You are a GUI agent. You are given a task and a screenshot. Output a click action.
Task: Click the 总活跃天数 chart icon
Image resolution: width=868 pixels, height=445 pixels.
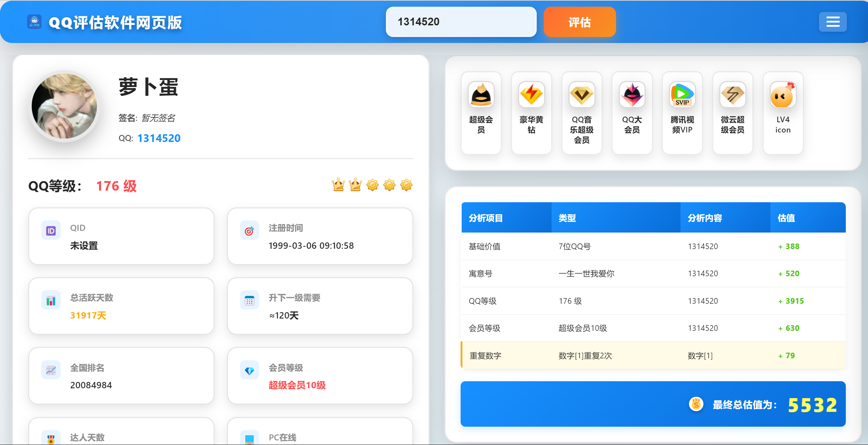pyautogui.click(x=51, y=300)
